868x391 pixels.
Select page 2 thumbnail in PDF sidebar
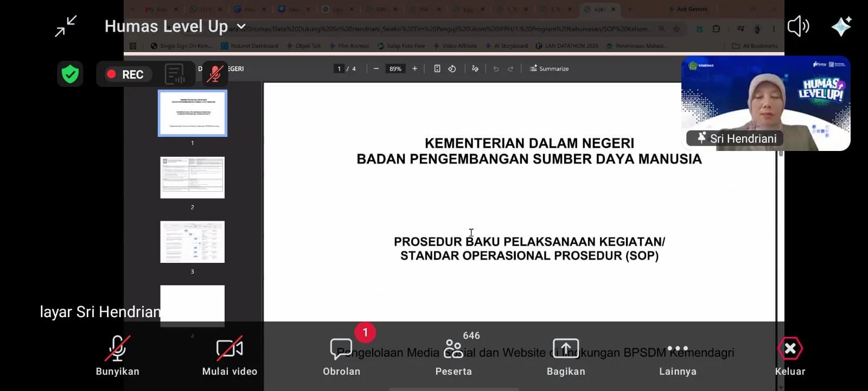(193, 178)
